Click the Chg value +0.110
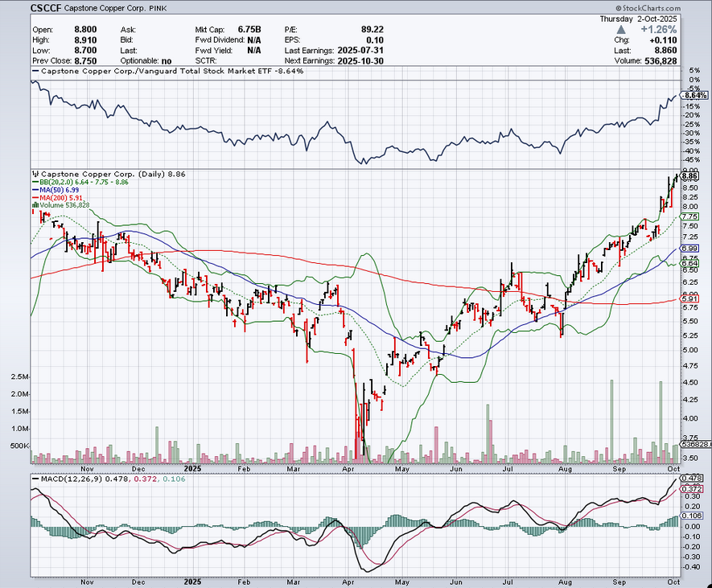The width and height of the screenshot is (712, 588). (663, 40)
